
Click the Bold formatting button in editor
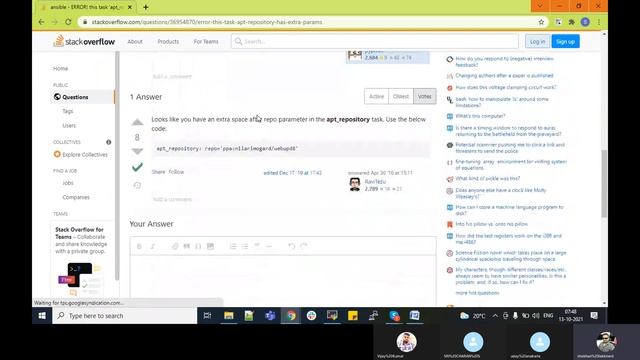click(139, 246)
